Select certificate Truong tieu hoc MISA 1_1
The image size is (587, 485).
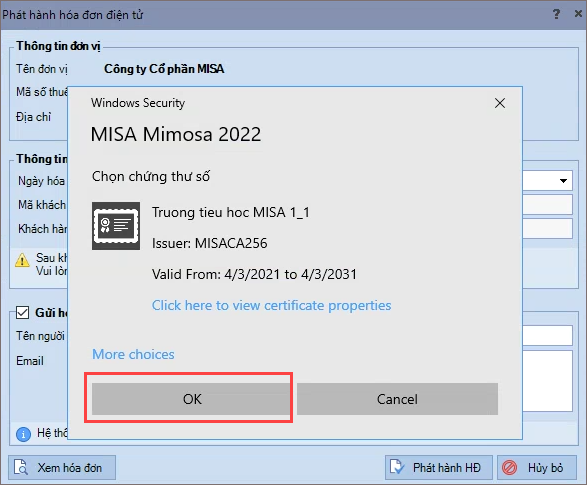point(231,213)
